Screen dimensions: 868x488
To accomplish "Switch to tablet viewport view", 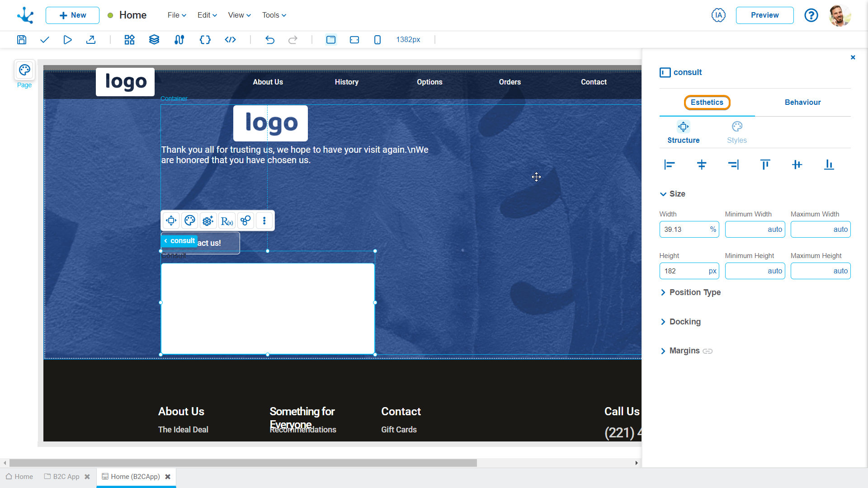I will 354,40.
